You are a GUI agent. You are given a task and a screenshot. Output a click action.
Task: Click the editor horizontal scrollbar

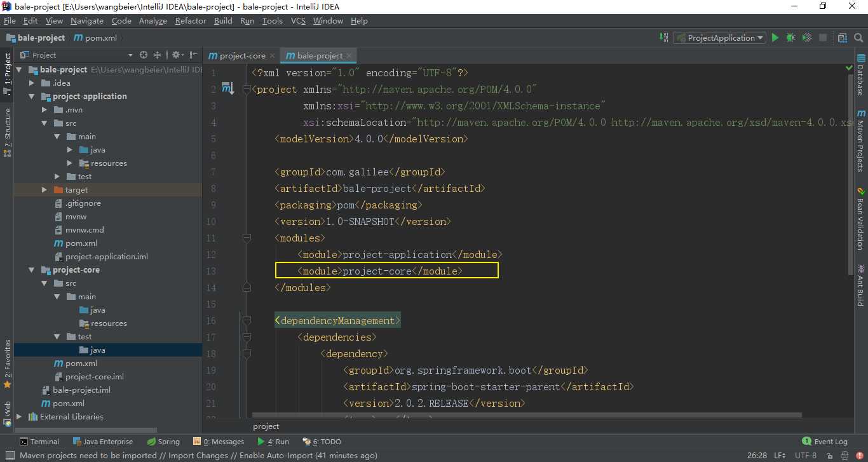[x=527, y=416]
